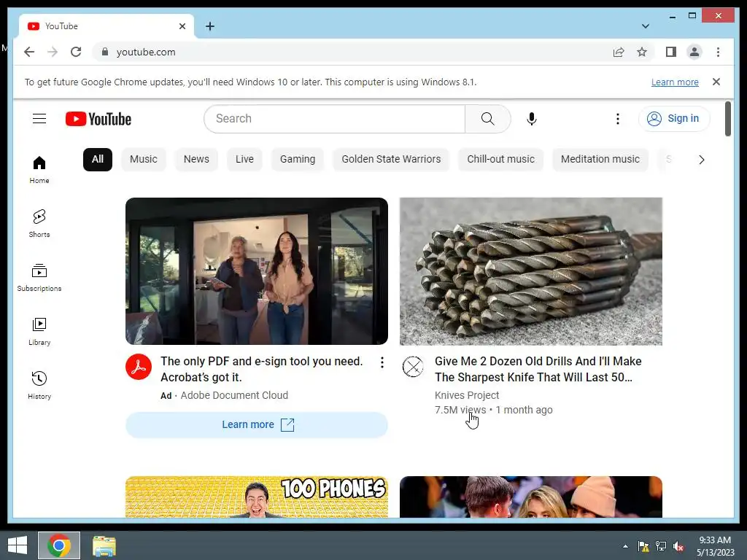Click the Sign in button
The width and height of the screenshot is (747, 560).
674,119
